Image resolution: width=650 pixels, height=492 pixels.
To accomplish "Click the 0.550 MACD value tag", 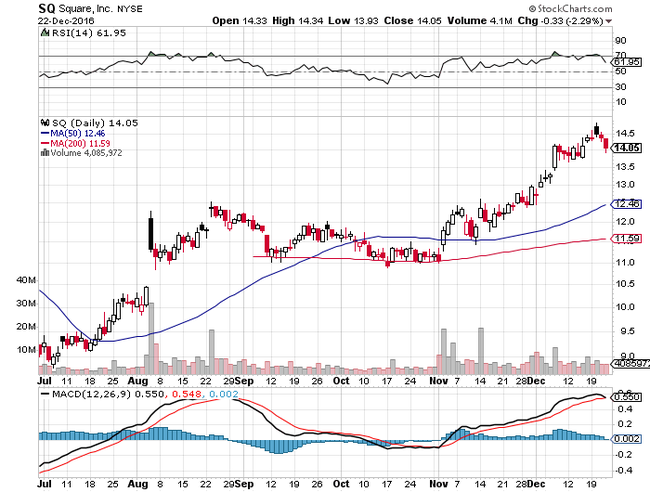I will tap(627, 397).
